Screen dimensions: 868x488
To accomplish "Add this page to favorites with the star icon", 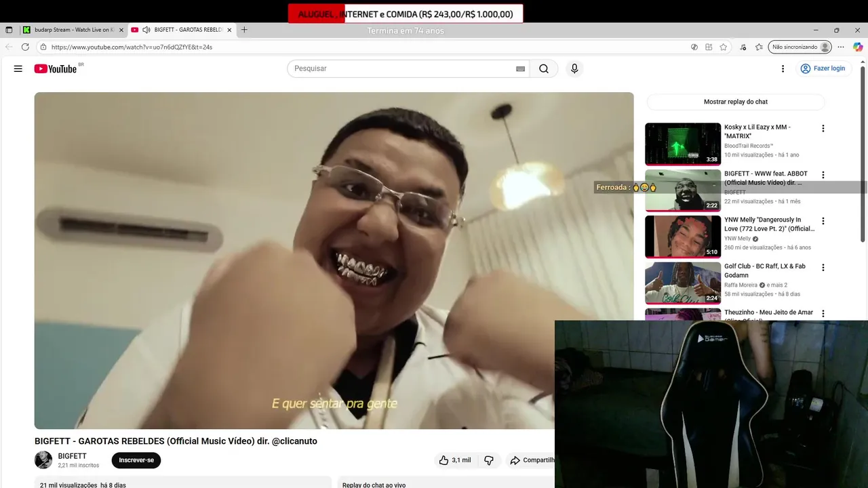I will [x=724, y=47].
